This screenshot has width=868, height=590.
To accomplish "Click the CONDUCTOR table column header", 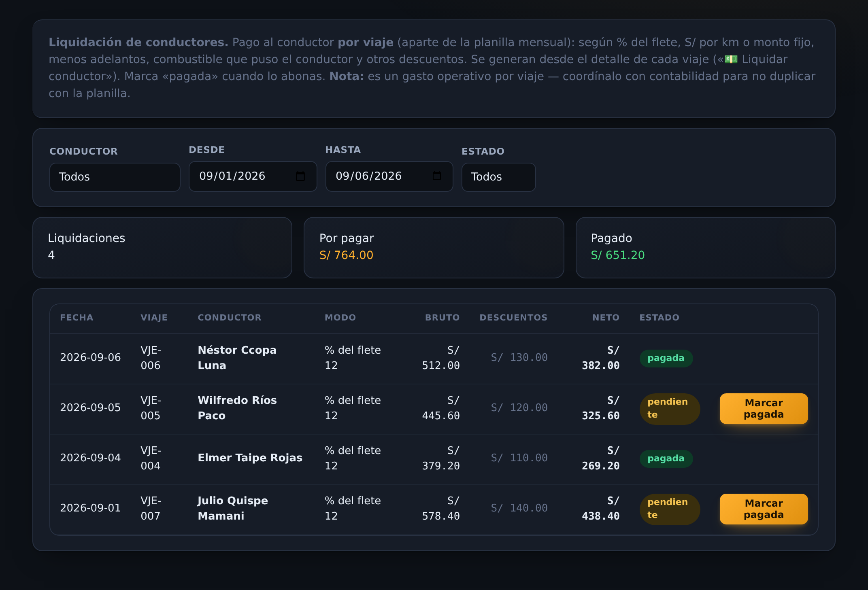I will 230,318.
